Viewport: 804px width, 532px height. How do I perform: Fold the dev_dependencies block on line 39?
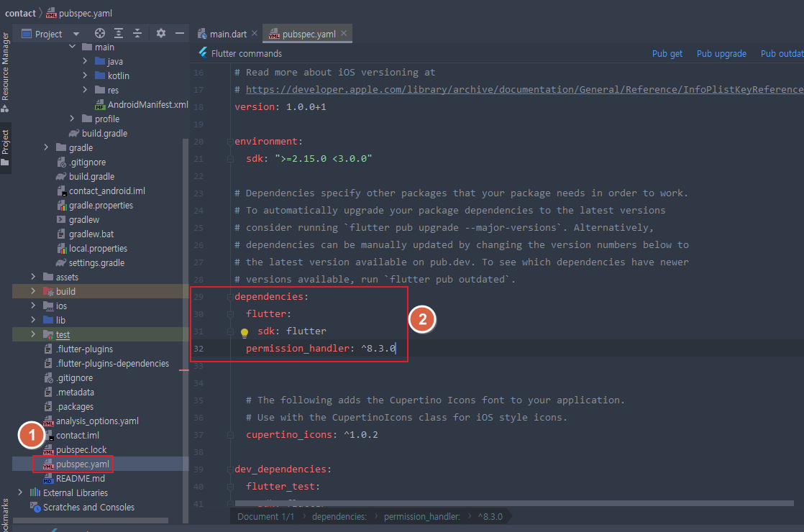tap(231, 469)
